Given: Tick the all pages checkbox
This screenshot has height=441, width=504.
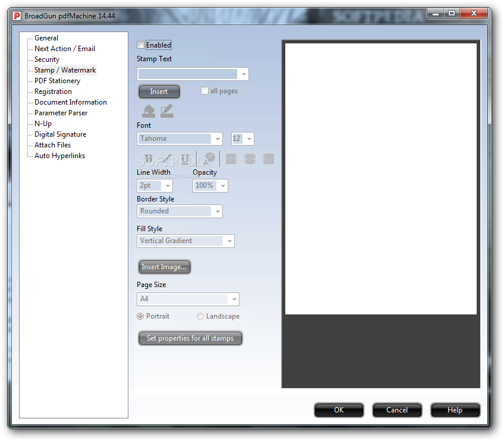Looking at the screenshot, I should pos(204,91).
